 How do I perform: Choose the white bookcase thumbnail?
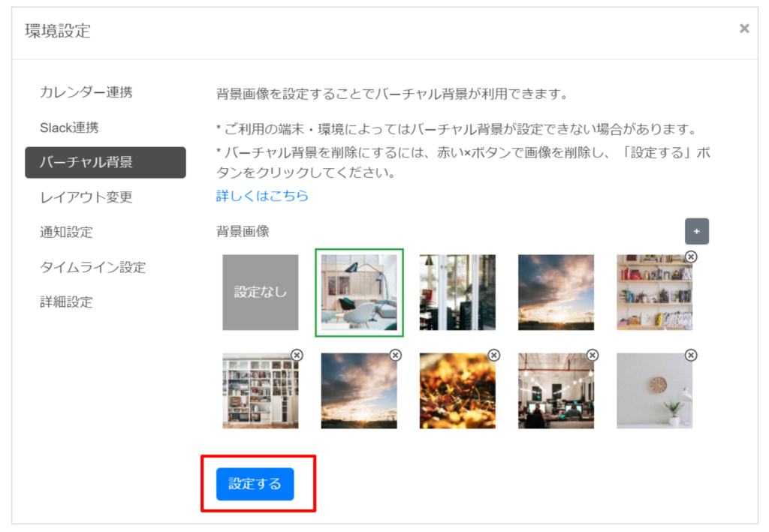click(x=261, y=391)
